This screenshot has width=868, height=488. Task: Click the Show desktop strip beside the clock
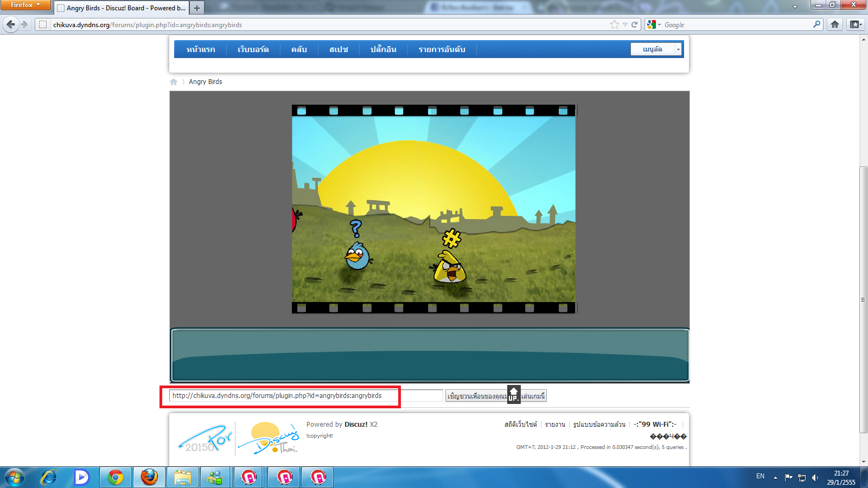point(864,477)
